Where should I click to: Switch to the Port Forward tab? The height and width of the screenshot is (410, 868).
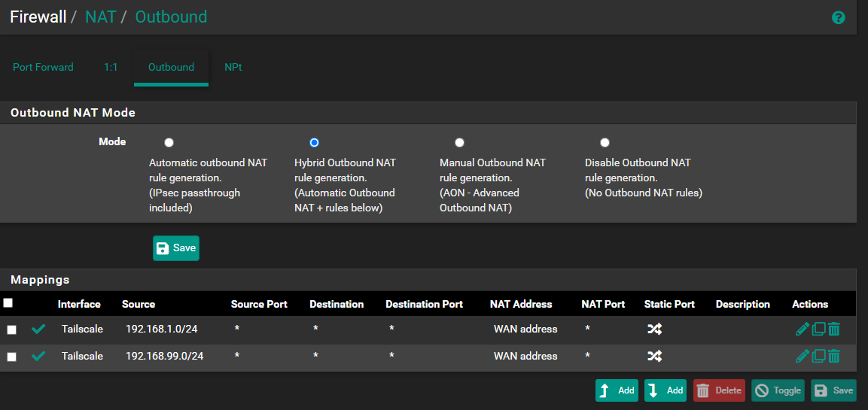43,67
